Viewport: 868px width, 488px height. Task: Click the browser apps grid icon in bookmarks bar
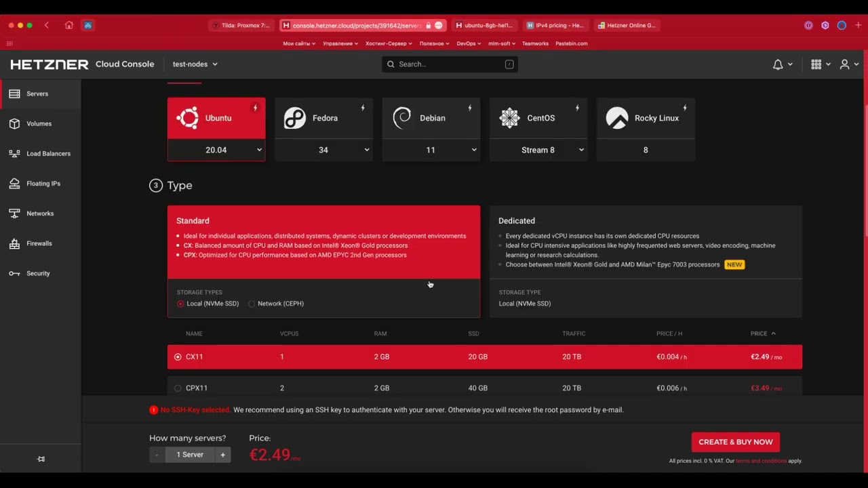(x=9, y=43)
